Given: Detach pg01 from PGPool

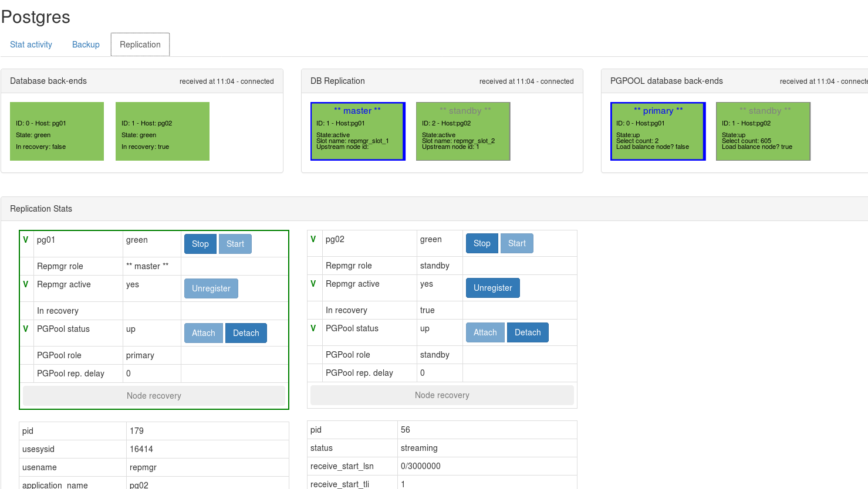Looking at the screenshot, I should pyautogui.click(x=246, y=333).
